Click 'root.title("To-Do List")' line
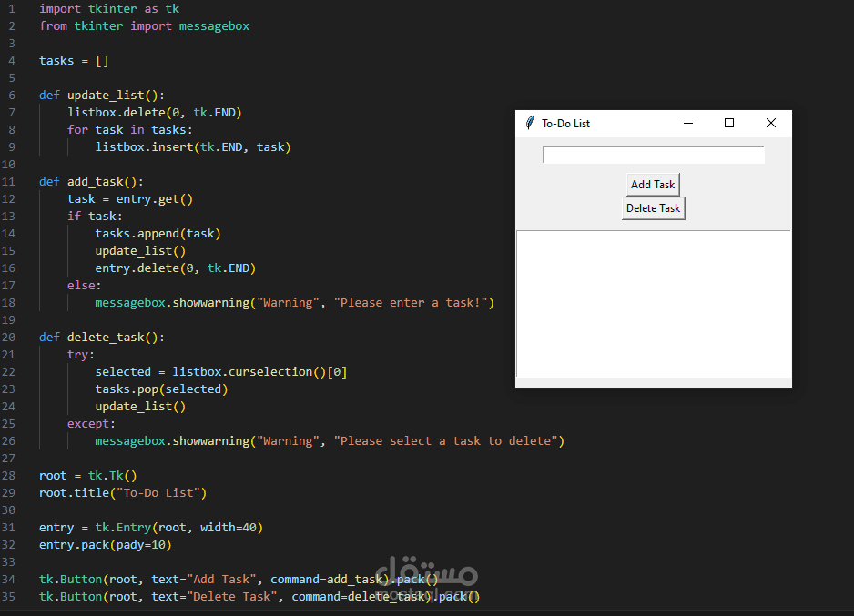This screenshot has width=854, height=616. 123,493
